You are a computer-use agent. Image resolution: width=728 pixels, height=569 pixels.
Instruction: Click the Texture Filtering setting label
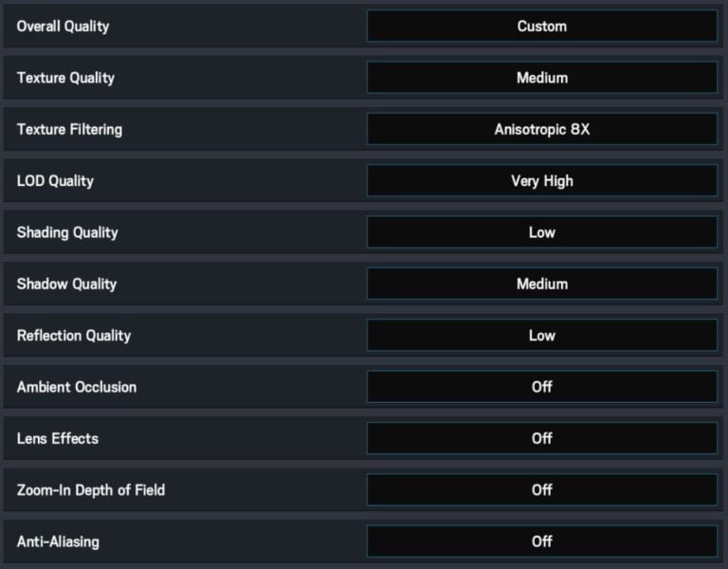69,129
